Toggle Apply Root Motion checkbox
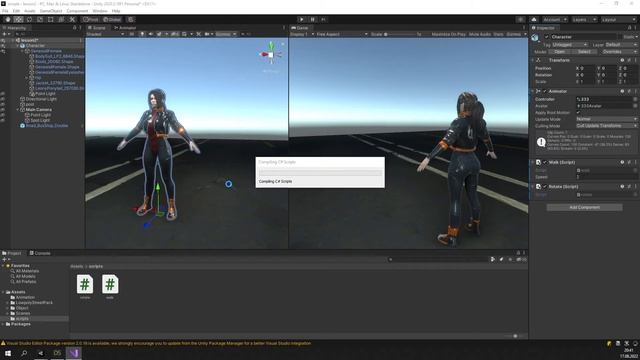640x360 pixels. tap(578, 113)
